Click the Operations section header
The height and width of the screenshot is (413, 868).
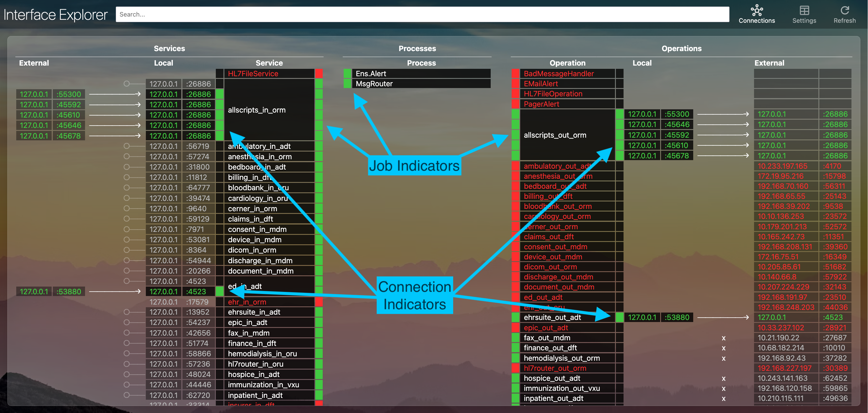(681, 48)
